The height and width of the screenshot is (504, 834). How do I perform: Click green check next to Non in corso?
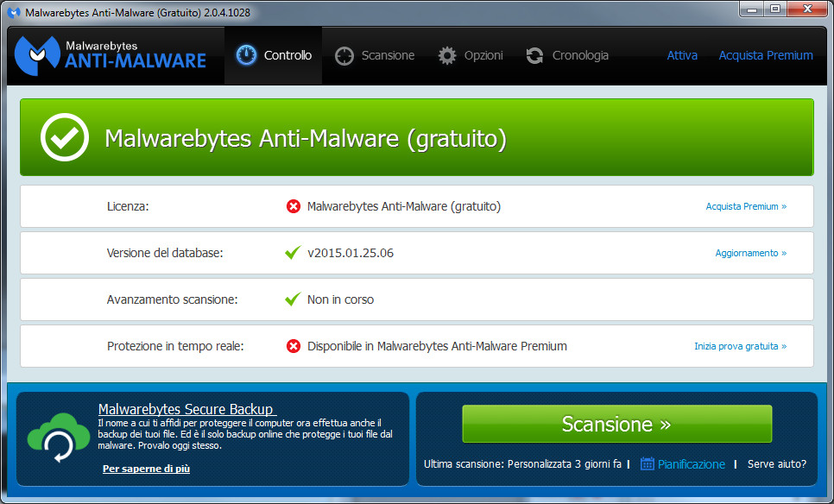[x=293, y=299]
